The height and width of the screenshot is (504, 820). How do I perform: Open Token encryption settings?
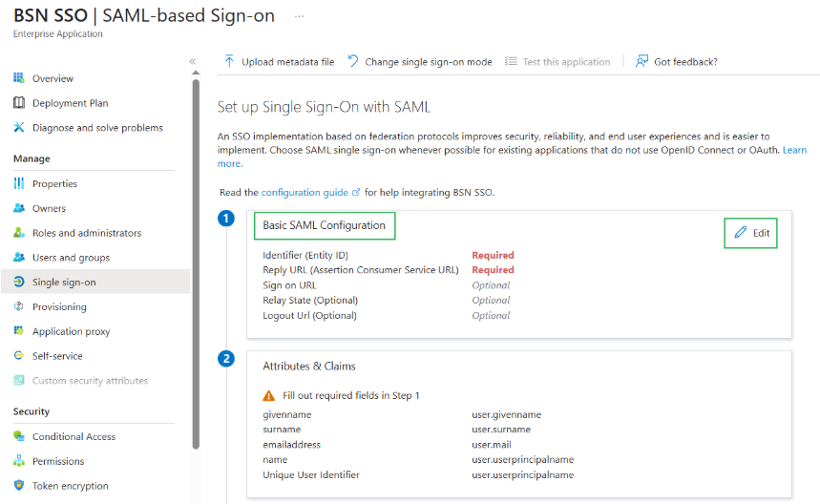(x=70, y=485)
